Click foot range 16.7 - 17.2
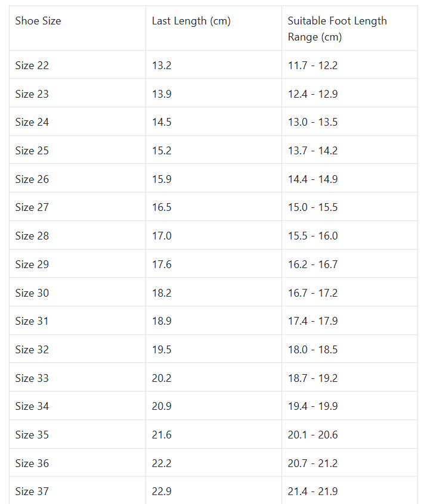 312,293
